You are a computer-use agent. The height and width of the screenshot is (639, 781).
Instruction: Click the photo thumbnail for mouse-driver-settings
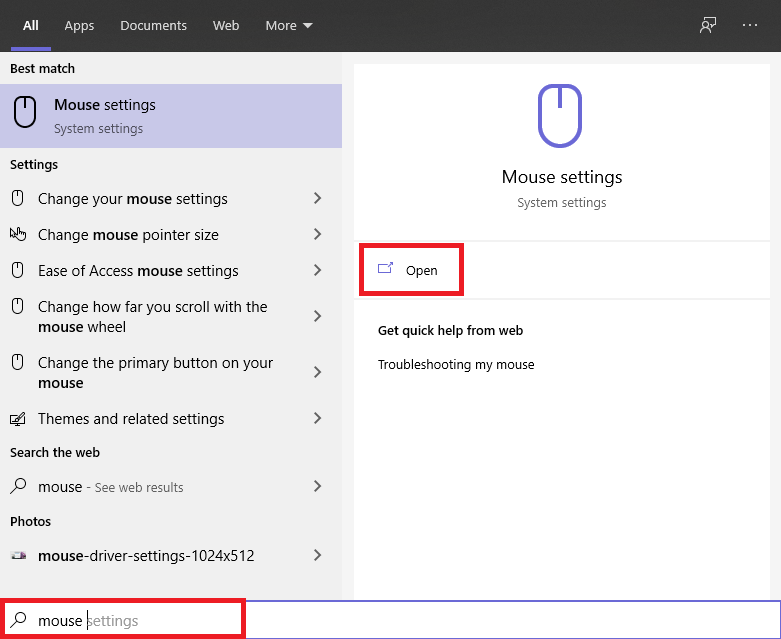pyautogui.click(x=18, y=555)
